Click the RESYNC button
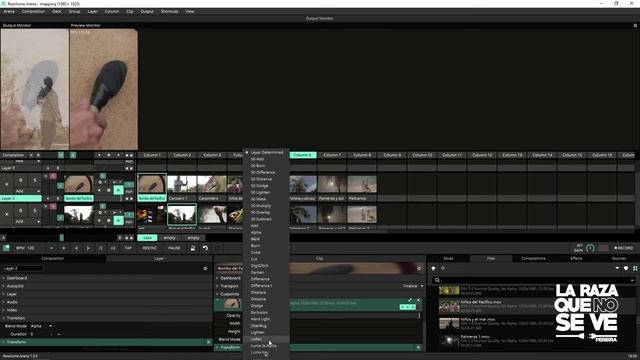The image size is (640, 360). click(x=149, y=248)
